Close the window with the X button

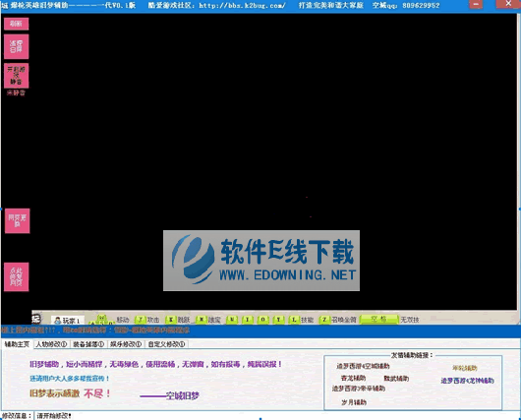[x=508, y=4]
